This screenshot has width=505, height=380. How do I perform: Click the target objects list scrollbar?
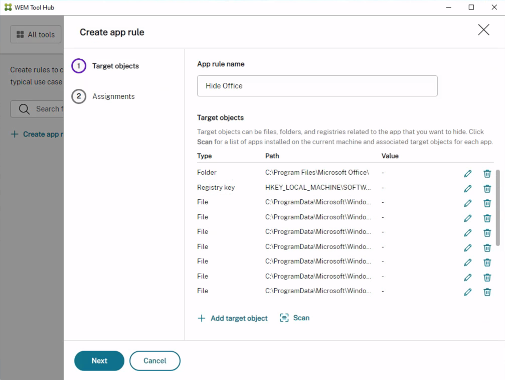(x=498, y=208)
